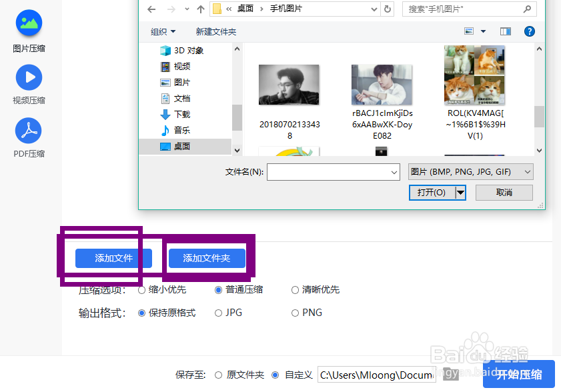This screenshot has height=392, width=561.
Task: Open the 文件名 combo box dropdown
Action: (394, 173)
